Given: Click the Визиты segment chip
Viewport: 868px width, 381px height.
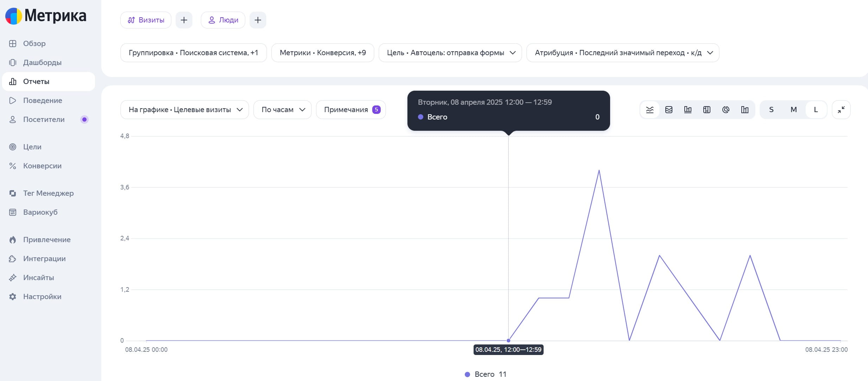Looking at the screenshot, I should (x=146, y=20).
